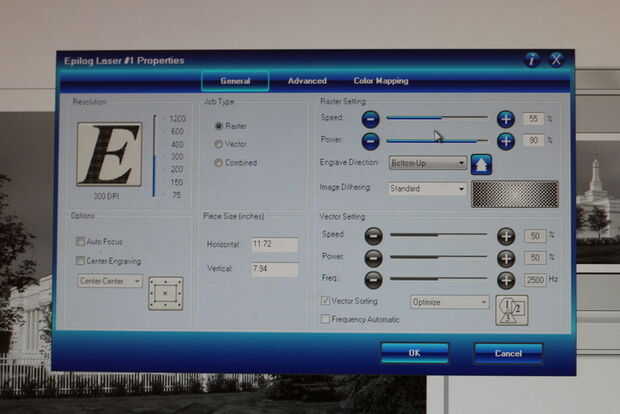Click the Vertical piece size field
Screen dimensions: 620x414
tap(274, 269)
